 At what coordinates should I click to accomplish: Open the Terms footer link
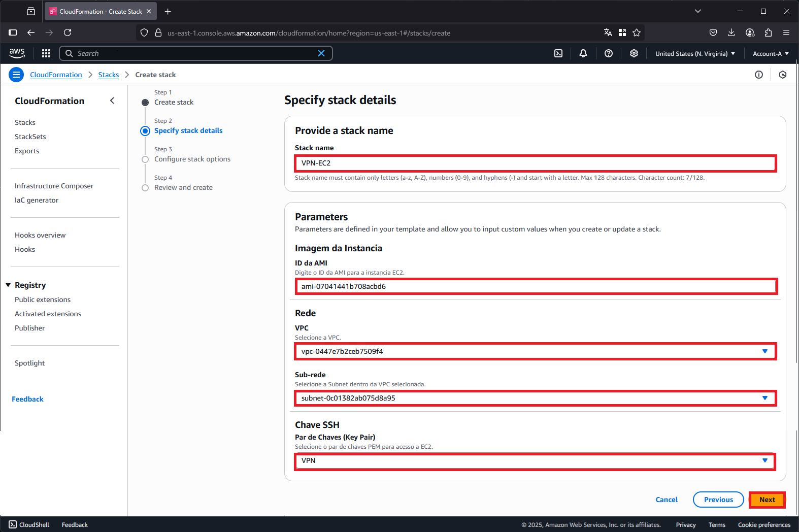click(717, 524)
